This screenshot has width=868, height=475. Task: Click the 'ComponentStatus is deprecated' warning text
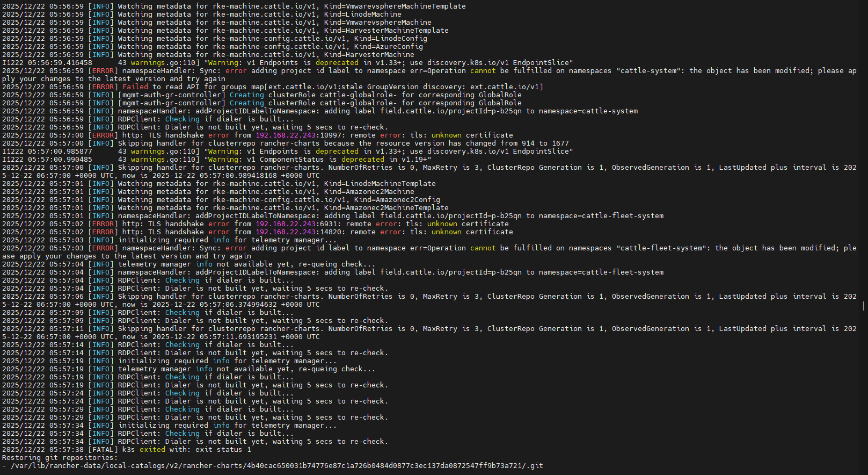(x=322, y=160)
